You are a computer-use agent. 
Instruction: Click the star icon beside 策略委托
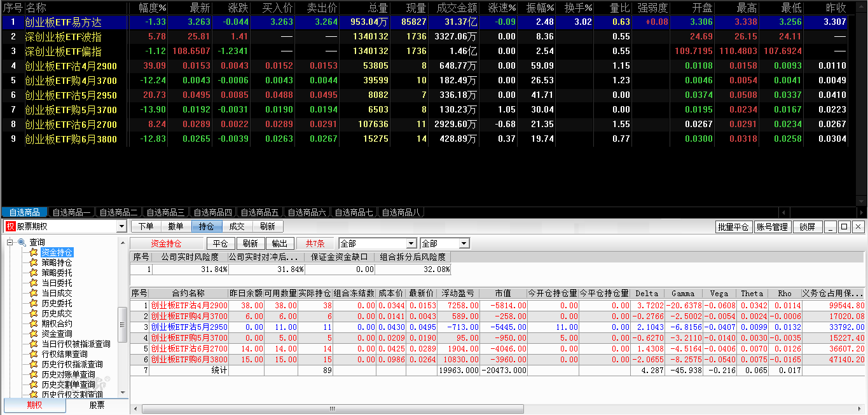[34, 273]
